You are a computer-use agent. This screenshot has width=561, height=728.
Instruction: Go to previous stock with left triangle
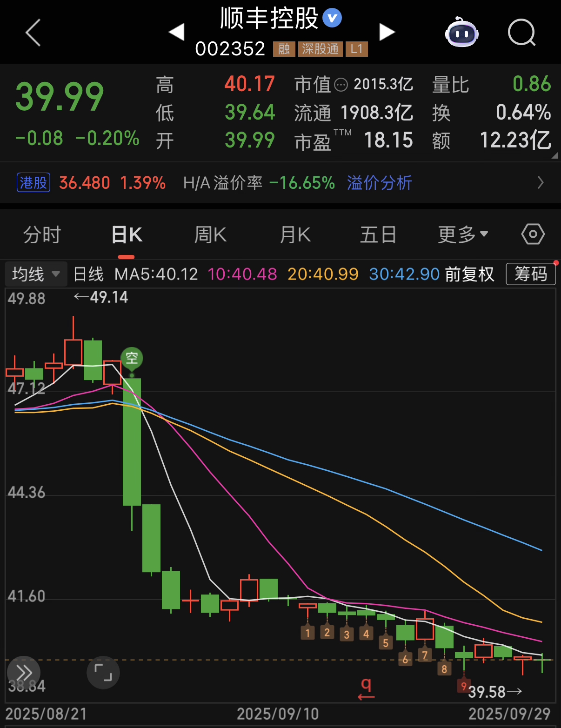coord(176,32)
